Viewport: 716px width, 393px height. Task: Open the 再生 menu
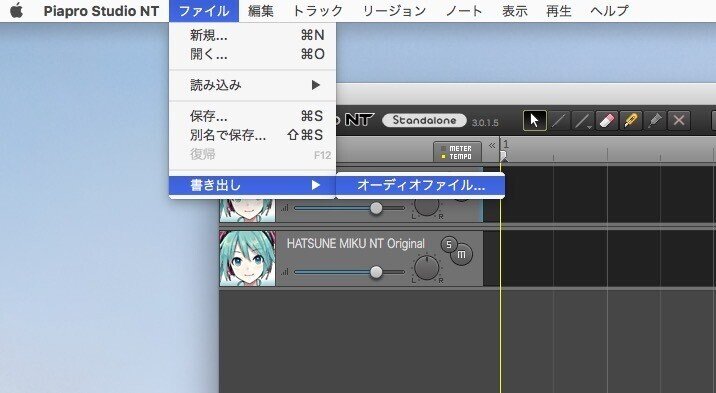pos(559,10)
